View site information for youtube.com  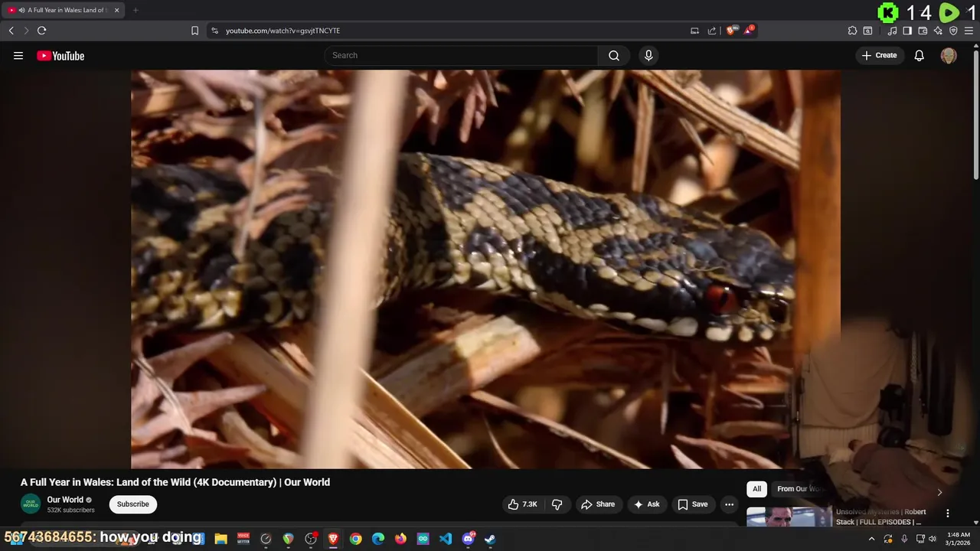[x=214, y=31]
